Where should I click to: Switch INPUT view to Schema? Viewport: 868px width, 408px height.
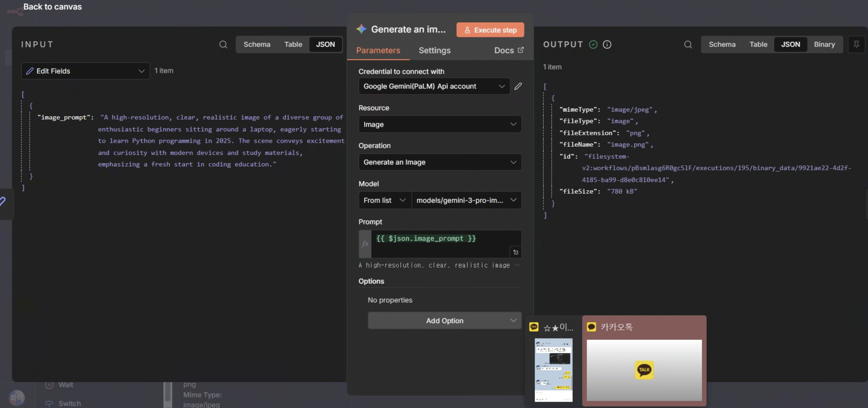click(x=257, y=44)
